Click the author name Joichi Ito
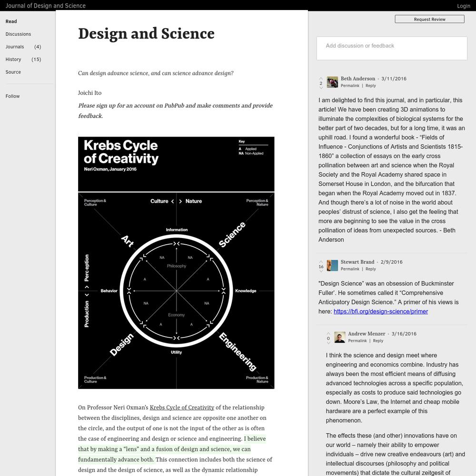Image resolution: width=476 pixels, height=476 pixels. pos(89,93)
